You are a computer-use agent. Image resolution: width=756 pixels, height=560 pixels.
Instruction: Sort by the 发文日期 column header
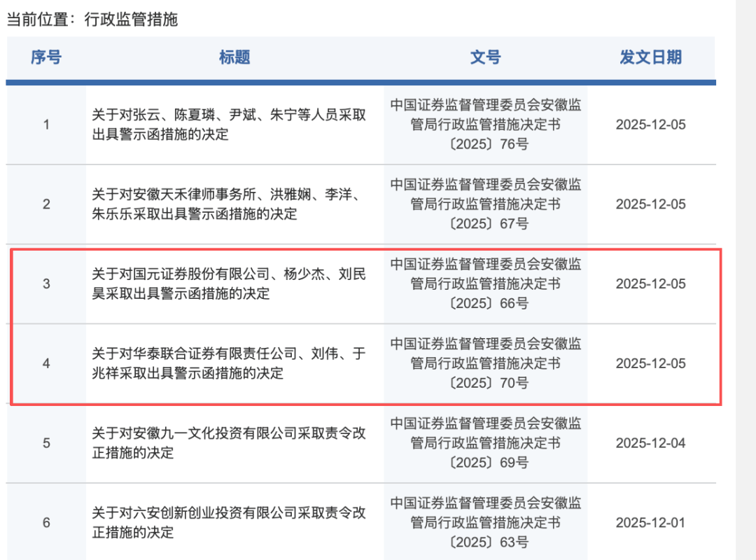(x=652, y=58)
